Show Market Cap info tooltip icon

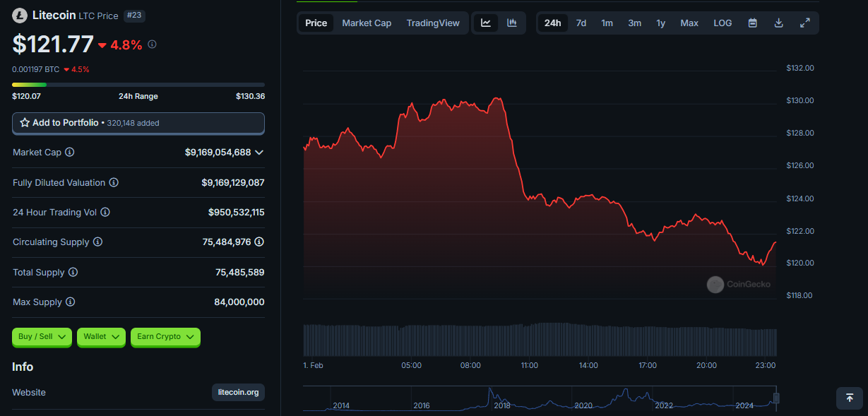coord(70,152)
